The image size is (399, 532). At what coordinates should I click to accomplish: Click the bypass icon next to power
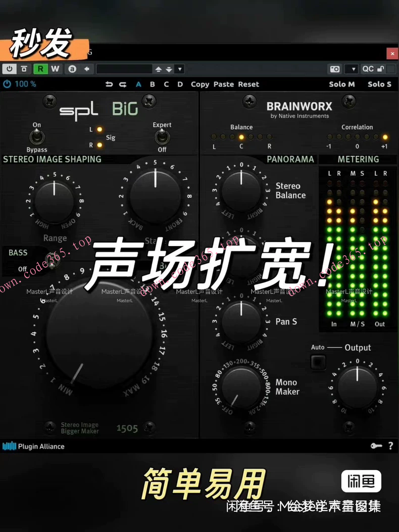[24, 69]
